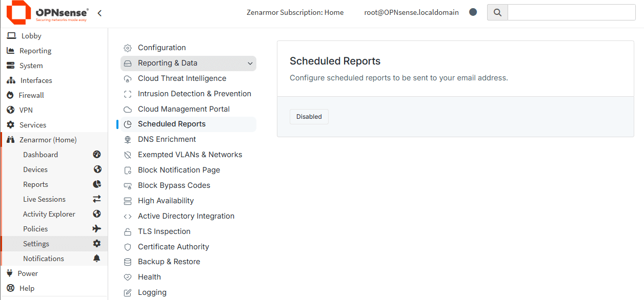Click the Reports pie chart icon
This screenshot has width=644, height=300.
coord(97,184)
